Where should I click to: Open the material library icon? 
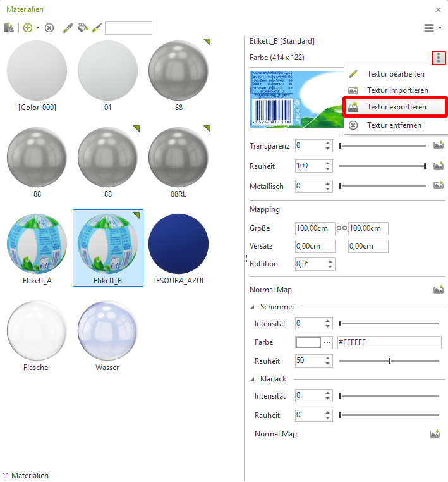pos(9,28)
